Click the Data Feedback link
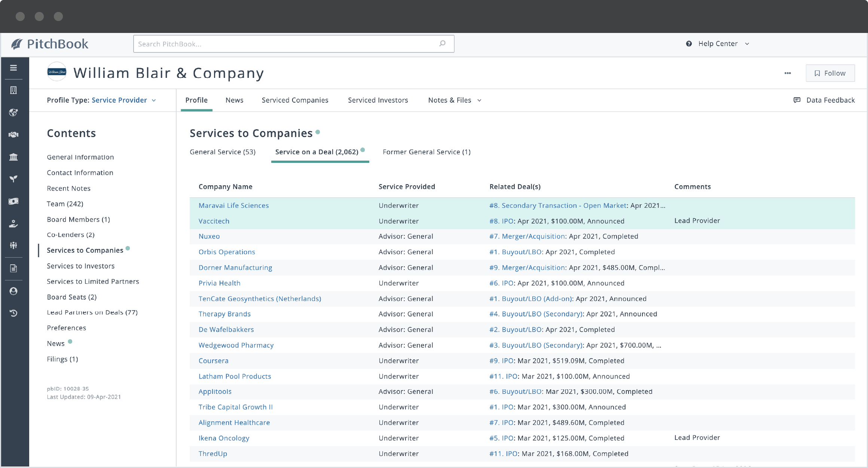The height and width of the screenshot is (468, 868). pos(830,100)
